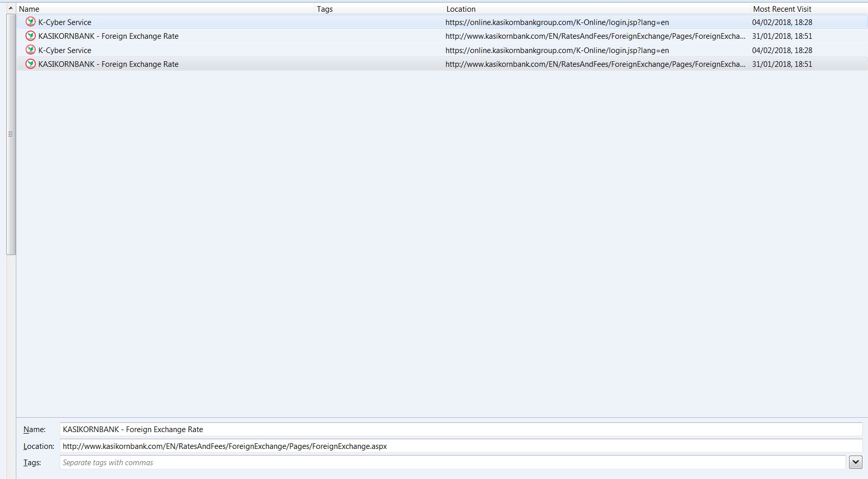Image resolution: width=868 pixels, height=479 pixels.
Task: Focus the Tags field with comma placeholder
Action: (x=453, y=463)
